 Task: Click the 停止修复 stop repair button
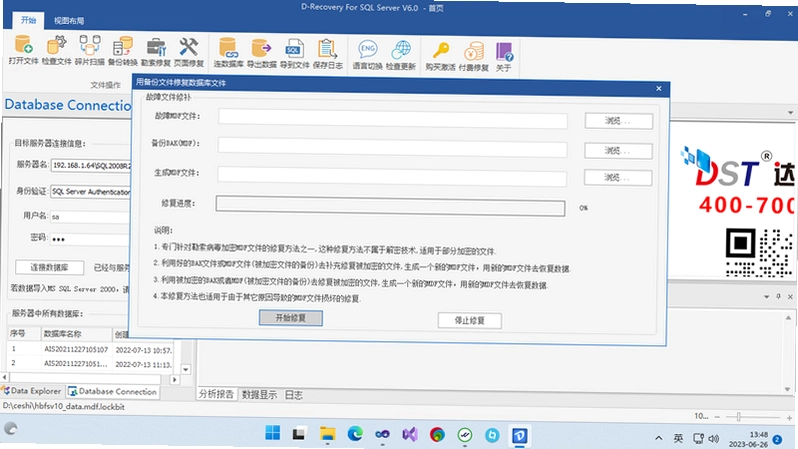tap(469, 320)
